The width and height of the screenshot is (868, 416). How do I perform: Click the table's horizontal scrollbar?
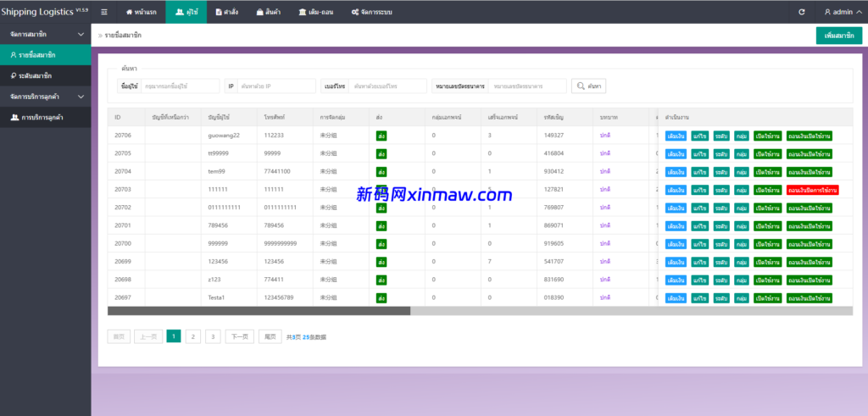pos(259,311)
